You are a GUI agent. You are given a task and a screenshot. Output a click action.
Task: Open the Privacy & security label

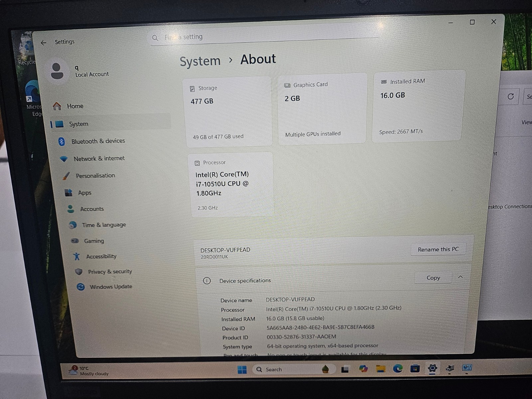110,272
